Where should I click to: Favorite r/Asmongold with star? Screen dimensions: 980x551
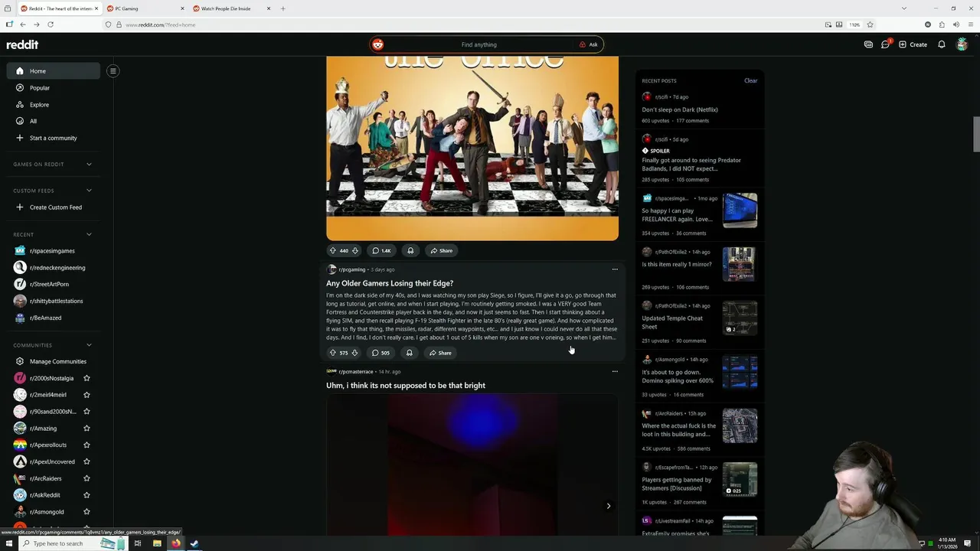point(87,512)
